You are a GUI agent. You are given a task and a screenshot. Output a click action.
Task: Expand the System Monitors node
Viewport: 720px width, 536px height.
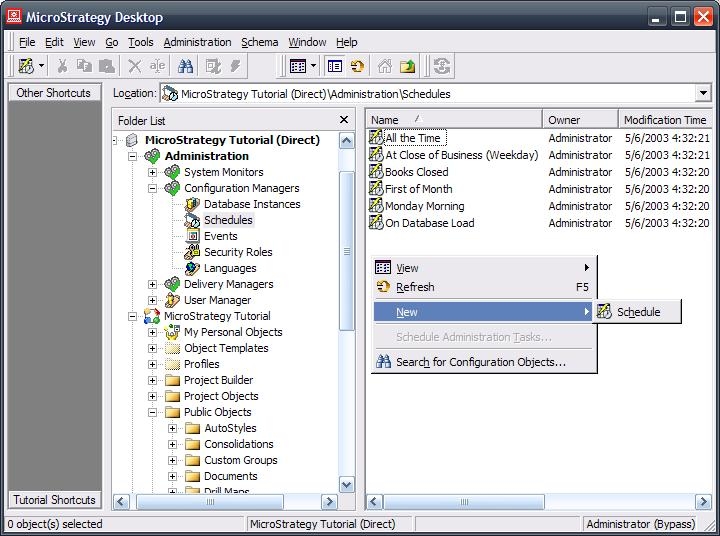click(x=152, y=172)
